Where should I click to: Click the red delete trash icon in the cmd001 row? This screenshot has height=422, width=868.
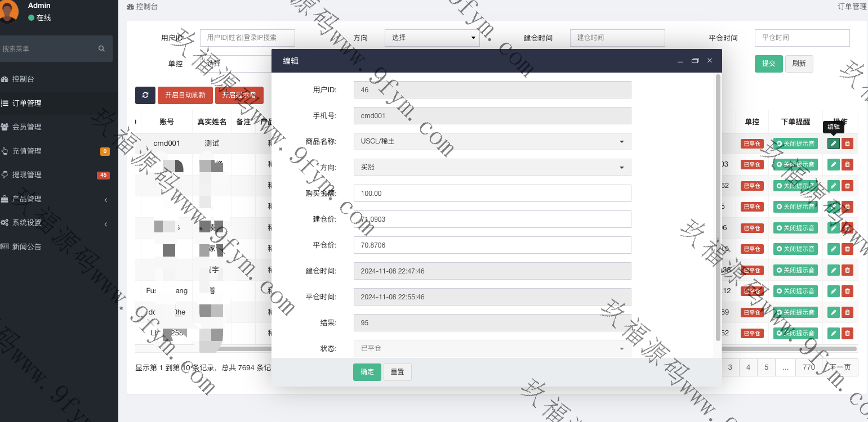click(847, 143)
